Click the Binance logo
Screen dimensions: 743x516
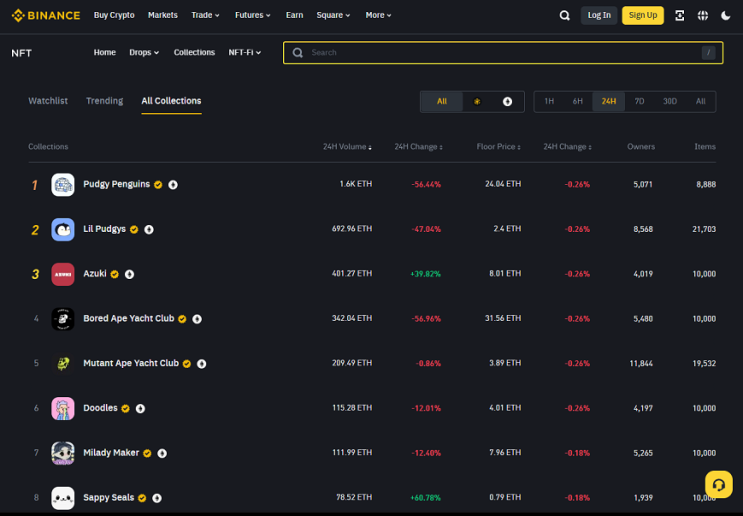point(46,15)
